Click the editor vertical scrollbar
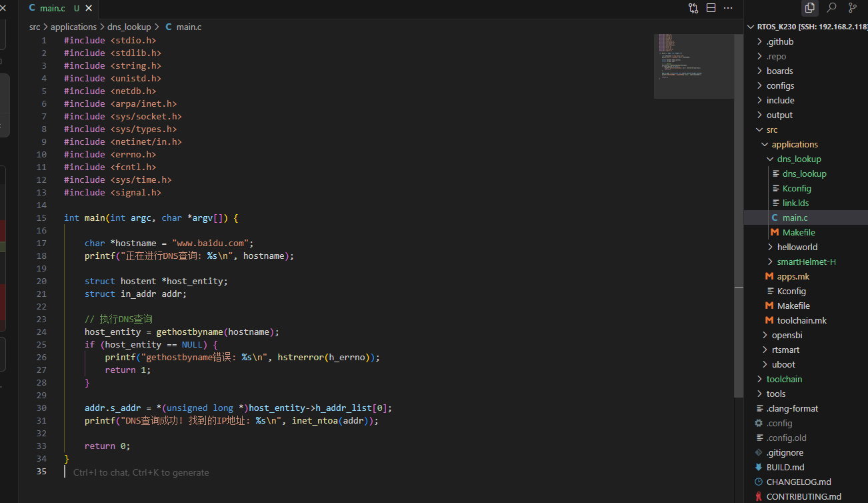Image resolution: width=868 pixels, height=503 pixels. [x=739, y=200]
